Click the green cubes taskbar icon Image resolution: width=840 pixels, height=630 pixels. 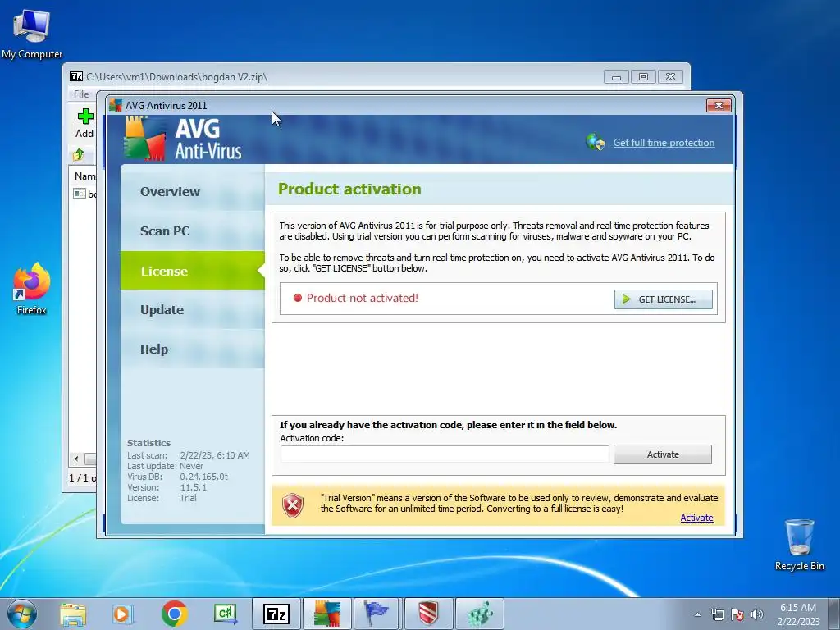(479, 614)
